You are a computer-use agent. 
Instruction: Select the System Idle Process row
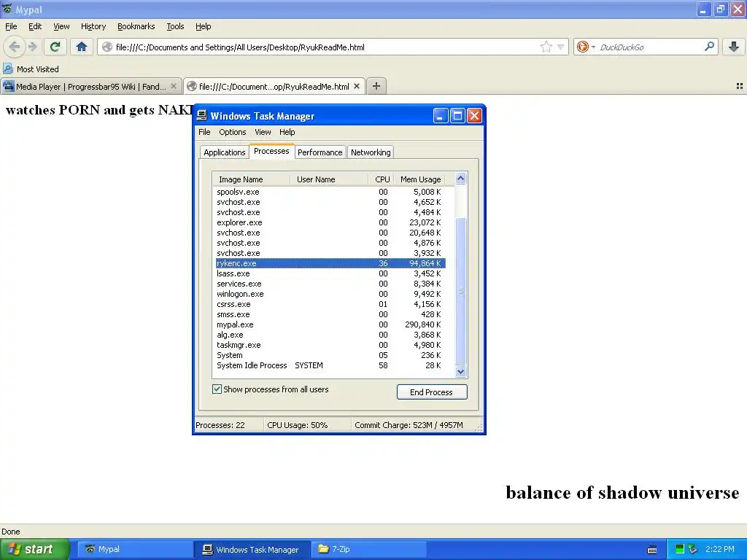(x=330, y=366)
